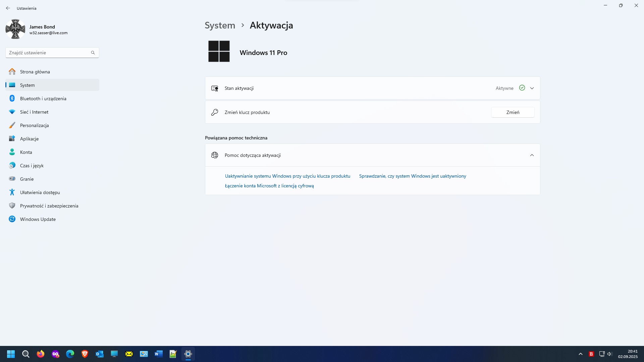Click the Aktywne status text

pyautogui.click(x=504, y=88)
